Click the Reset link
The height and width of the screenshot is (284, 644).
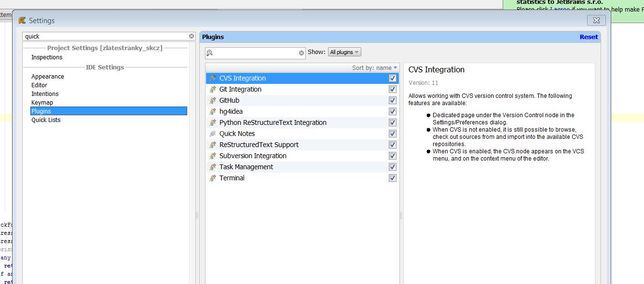click(x=589, y=37)
